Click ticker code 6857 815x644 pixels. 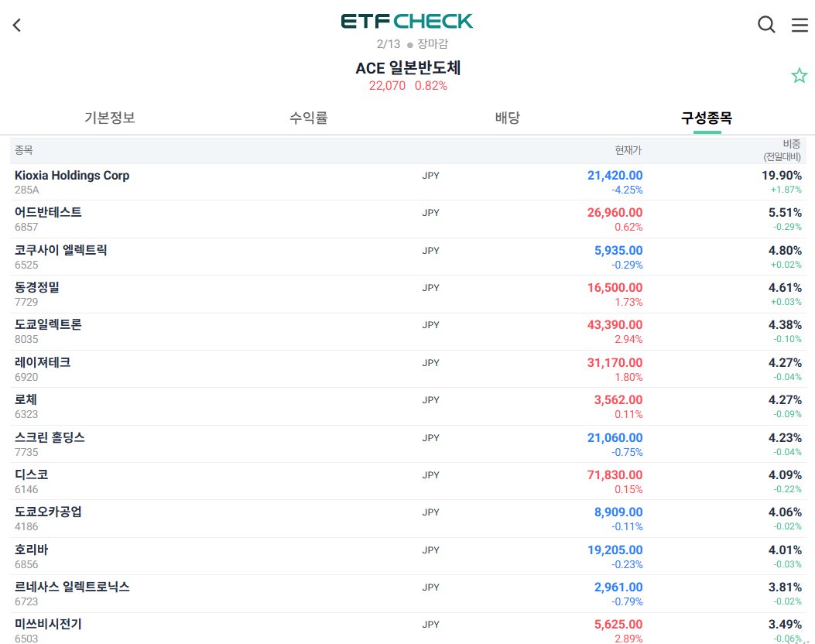click(x=26, y=227)
